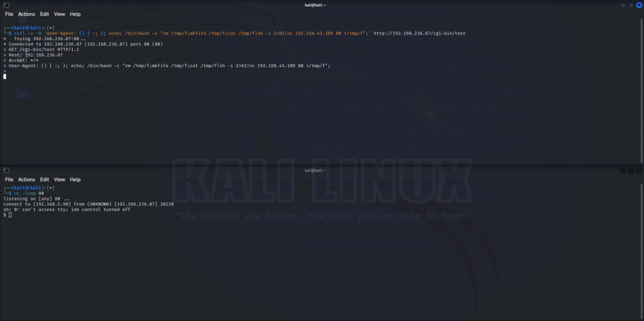Close the top terminal window
This screenshot has width=644, height=321.
pyautogui.click(x=639, y=5)
